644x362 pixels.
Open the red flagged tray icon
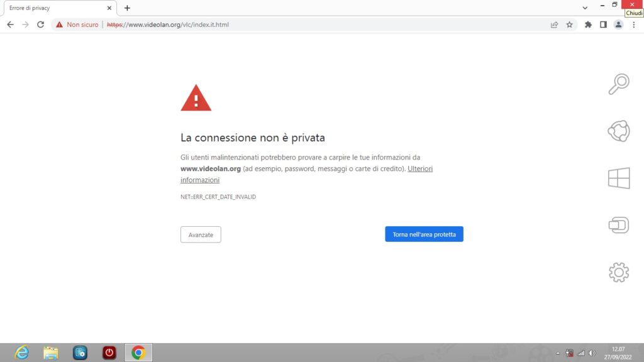click(x=569, y=353)
